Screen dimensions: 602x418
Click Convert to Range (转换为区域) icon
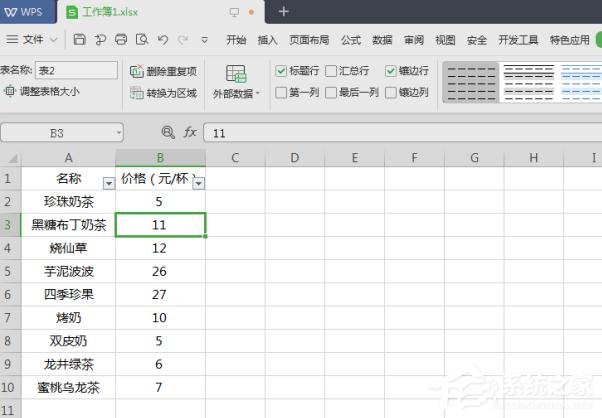[x=137, y=93]
